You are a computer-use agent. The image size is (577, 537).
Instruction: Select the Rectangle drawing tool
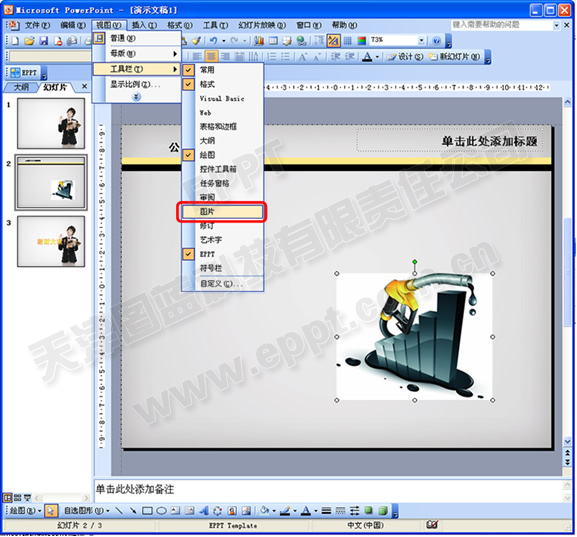[147, 511]
